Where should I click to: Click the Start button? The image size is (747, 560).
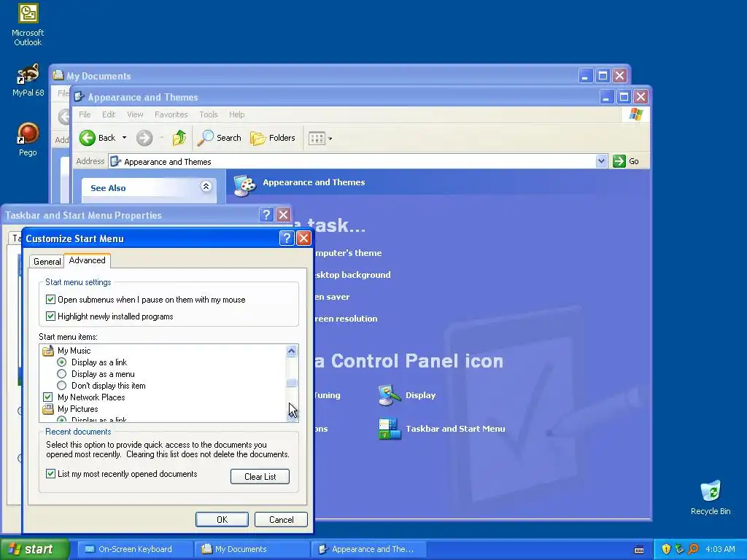[34, 549]
